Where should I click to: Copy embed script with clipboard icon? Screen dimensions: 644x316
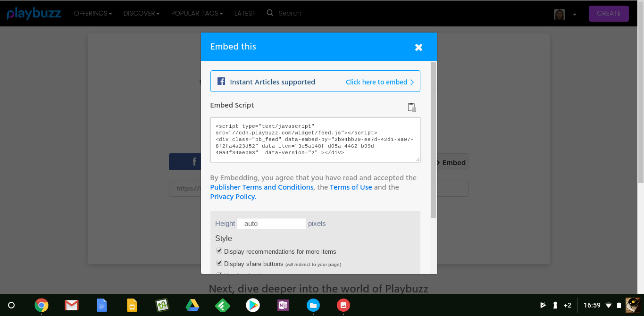(x=412, y=107)
